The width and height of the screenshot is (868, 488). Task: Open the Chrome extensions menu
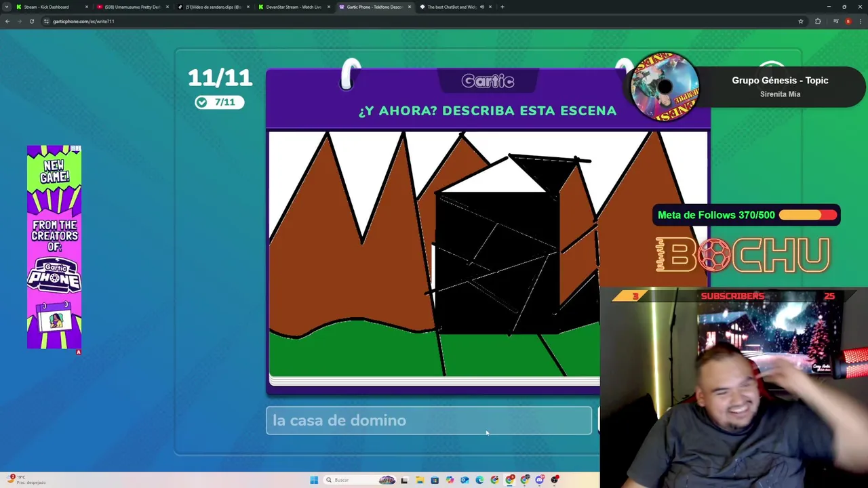point(818,21)
